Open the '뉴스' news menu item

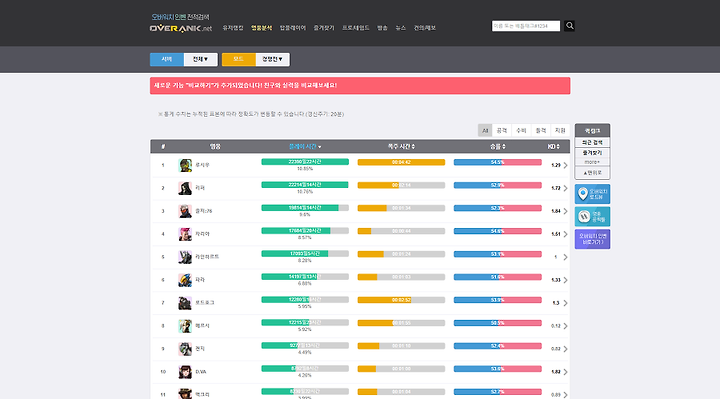[x=401, y=28]
